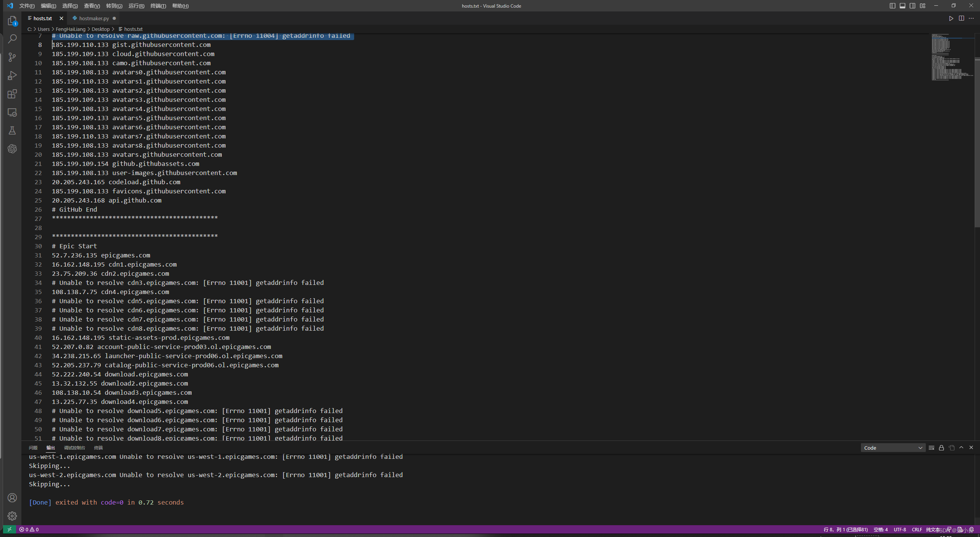Switch to the 输出 panel tab

(x=51, y=448)
